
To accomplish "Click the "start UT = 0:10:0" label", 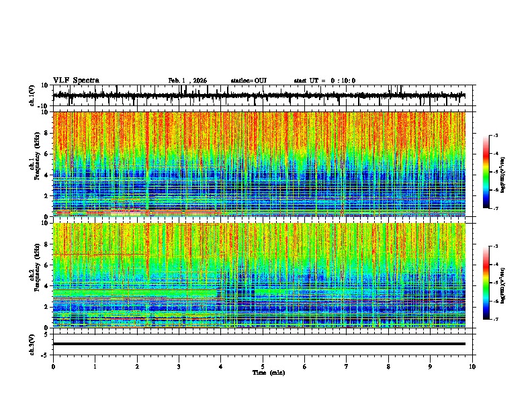I will point(324,81).
